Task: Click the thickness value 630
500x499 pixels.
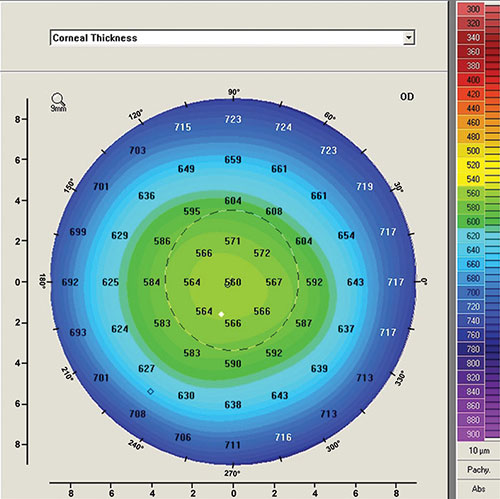Action: point(186,396)
